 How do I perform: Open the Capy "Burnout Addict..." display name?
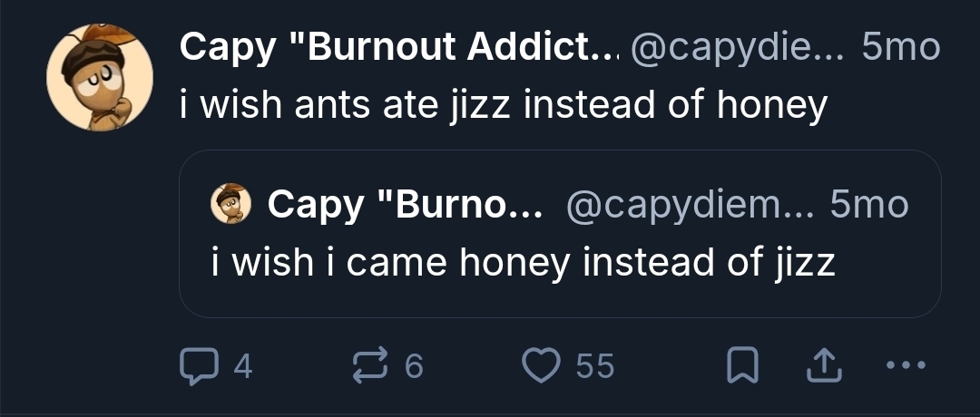coord(394,47)
